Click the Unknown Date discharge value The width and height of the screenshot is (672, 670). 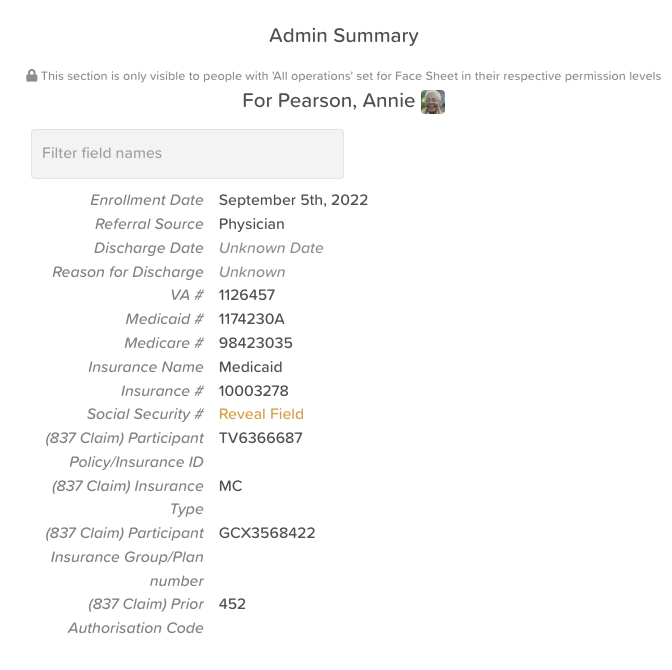tap(271, 248)
